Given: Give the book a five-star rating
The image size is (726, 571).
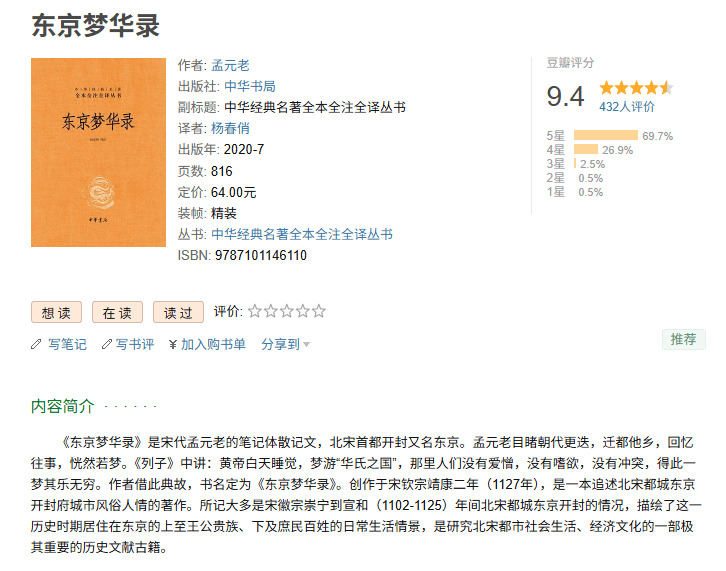Looking at the screenshot, I should (x=319, y=311).
